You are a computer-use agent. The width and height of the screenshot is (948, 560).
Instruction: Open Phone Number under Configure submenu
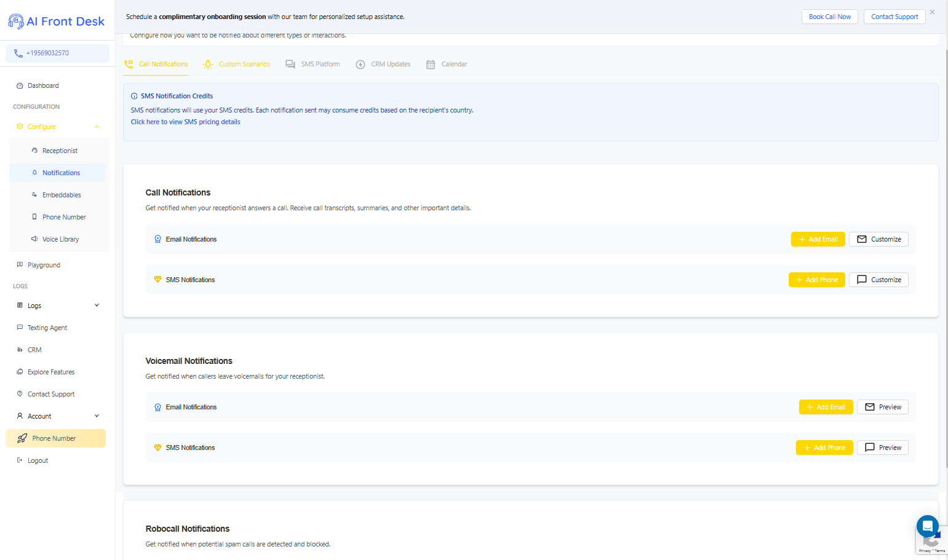[58, 217]
